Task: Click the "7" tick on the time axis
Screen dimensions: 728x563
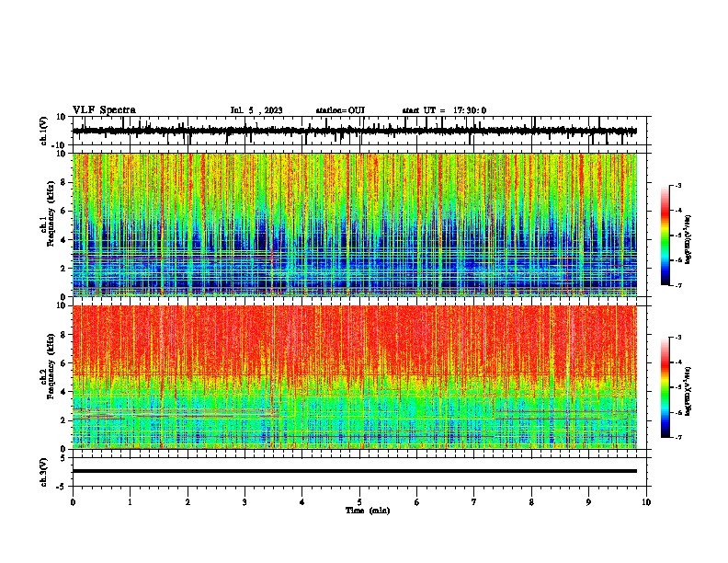Action: coord(474,502)
